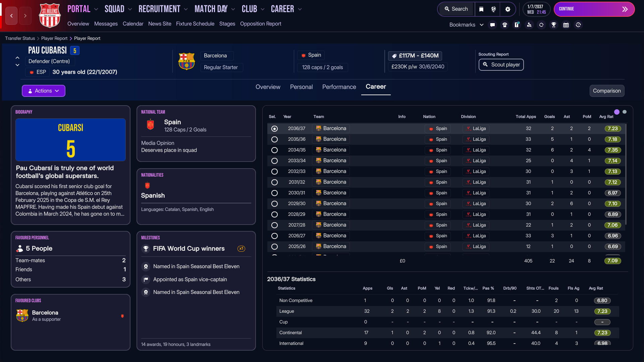
Task: Expand the Actions dropdown
Action: (x=44, y=91)
